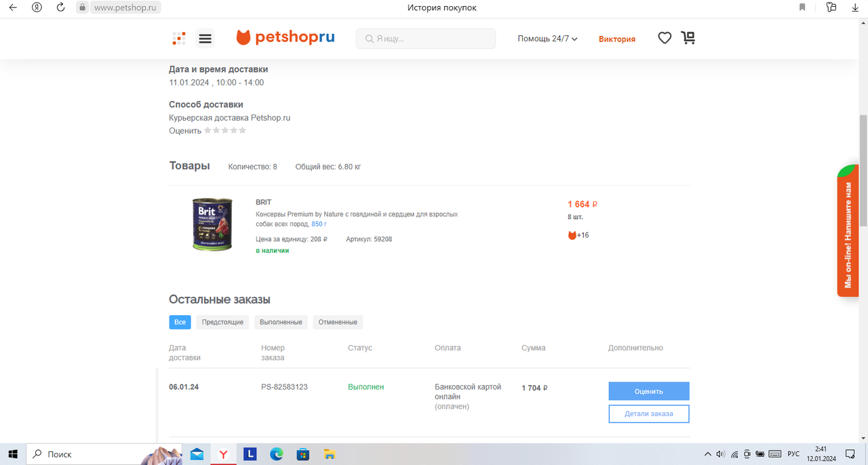Open File Explorer from taskbar

click(x=329, y=454)
